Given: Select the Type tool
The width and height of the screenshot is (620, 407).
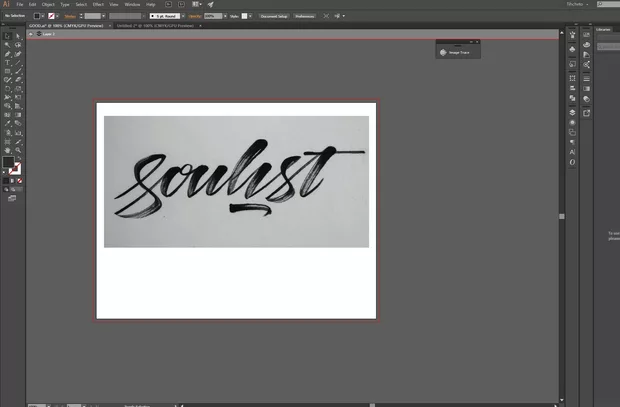Looking at the screenshot, I should pos(7,63).
